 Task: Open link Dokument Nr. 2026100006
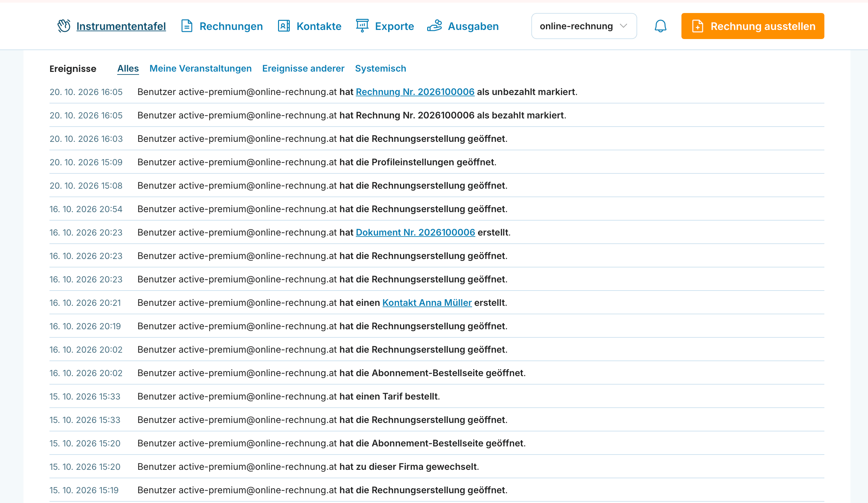(x=415, y=232)
